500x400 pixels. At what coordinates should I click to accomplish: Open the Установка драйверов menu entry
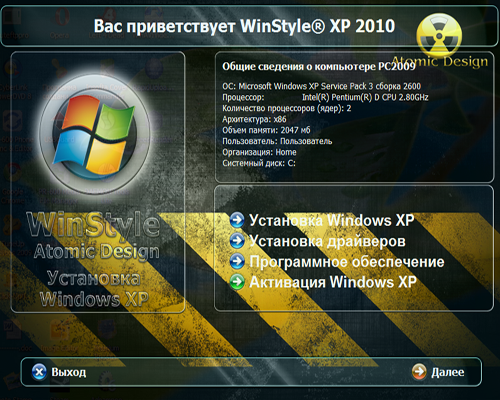[x=327, y=241]
